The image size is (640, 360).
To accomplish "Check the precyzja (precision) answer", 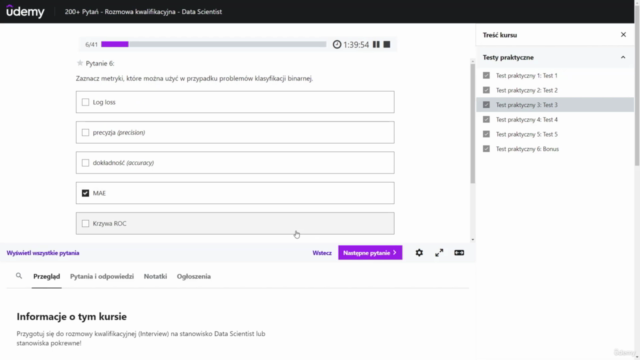I will pos(85,132).
